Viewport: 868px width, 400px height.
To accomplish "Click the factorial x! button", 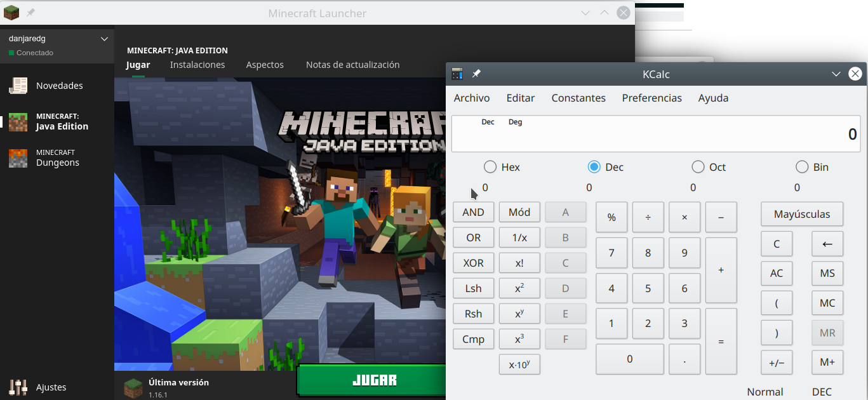I will pos(519,263).
